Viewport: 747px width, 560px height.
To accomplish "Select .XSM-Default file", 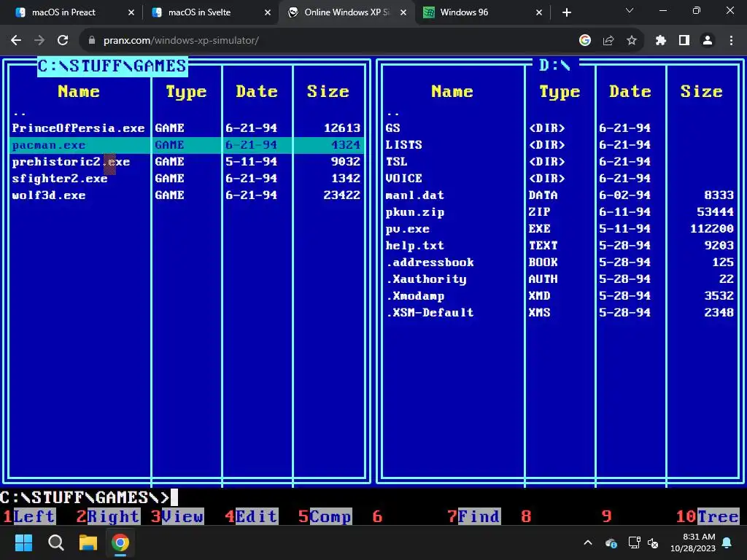I will click(430, 313).
